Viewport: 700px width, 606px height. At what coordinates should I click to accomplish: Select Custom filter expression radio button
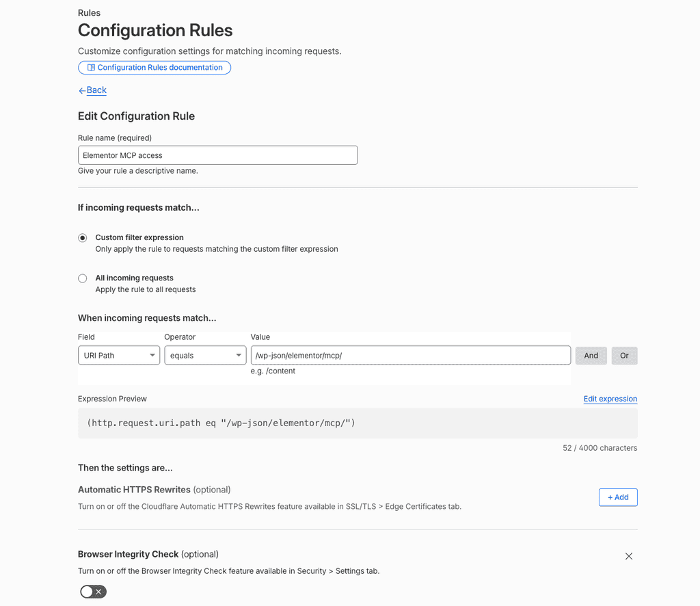click(x=83, y=238)
